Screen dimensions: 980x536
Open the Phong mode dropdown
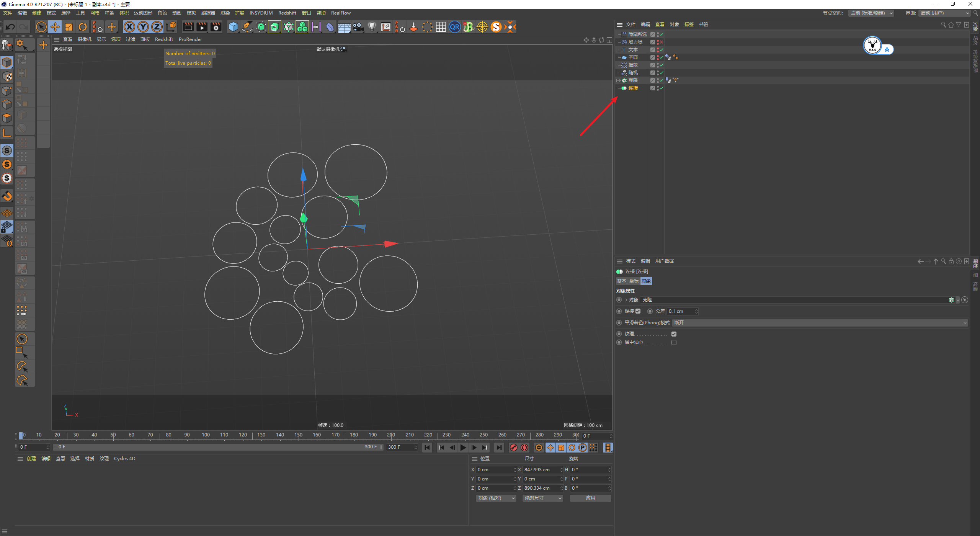point(819,323)
